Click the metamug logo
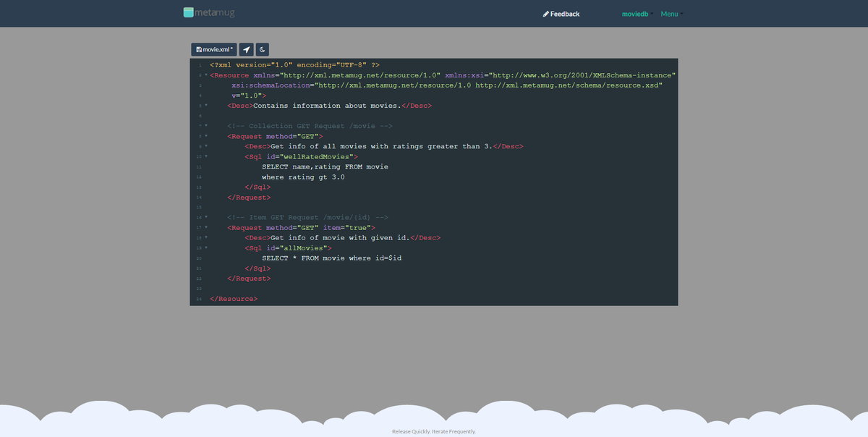This screenshot has width=868, height=437. (x=209, y=12)
